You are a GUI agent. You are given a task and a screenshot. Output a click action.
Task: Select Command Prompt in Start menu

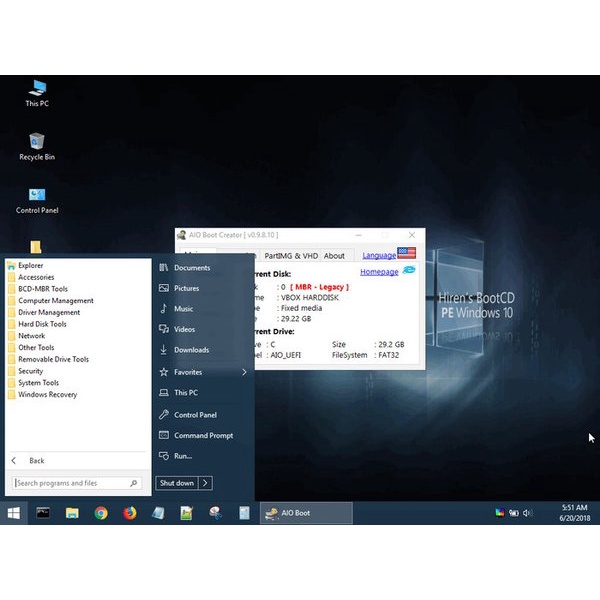pyautogui.click(x=203, y=435)
